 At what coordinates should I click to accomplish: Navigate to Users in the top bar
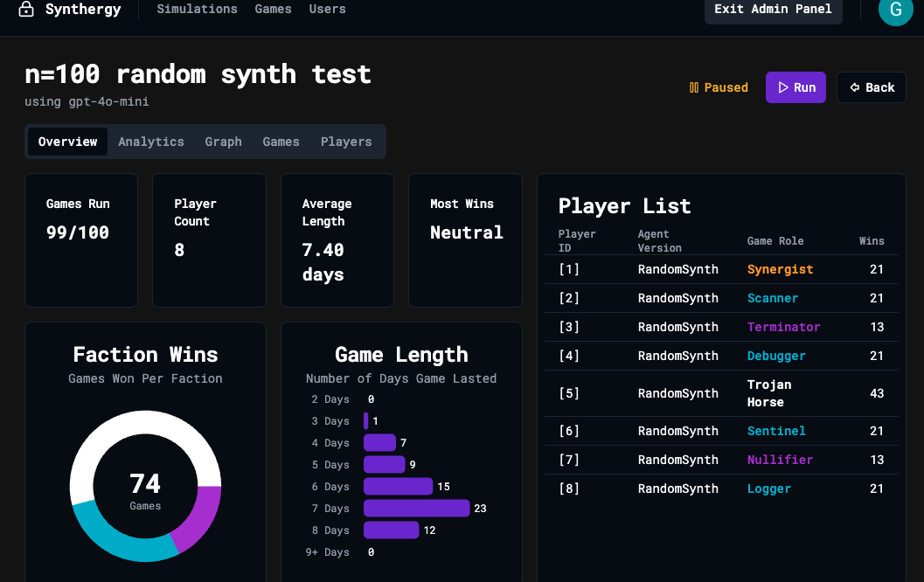pos(327,10)
